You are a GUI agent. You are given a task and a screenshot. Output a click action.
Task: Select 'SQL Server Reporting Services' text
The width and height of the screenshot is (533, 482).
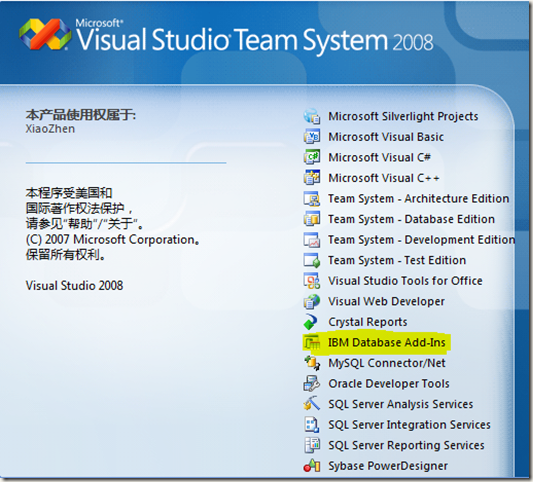[406, 445]
